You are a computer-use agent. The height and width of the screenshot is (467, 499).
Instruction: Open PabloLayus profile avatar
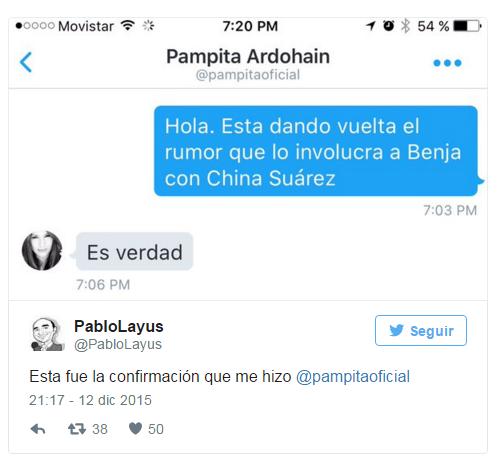47,334
